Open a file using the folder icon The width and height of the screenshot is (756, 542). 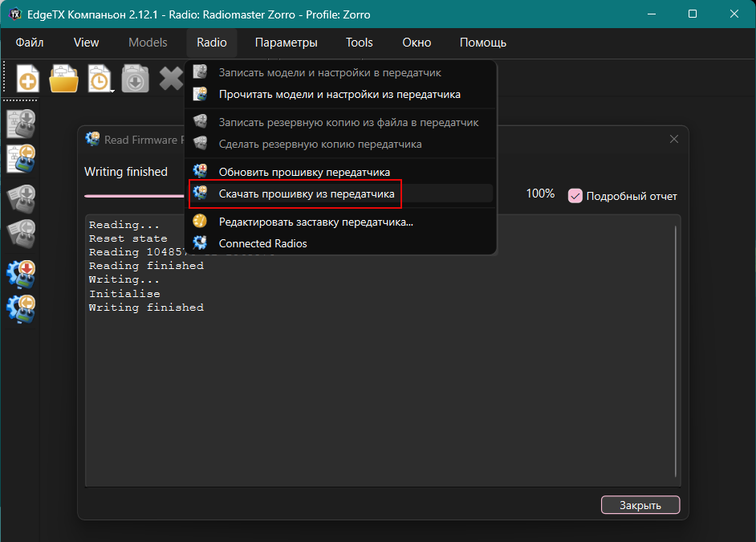[63, 78]
